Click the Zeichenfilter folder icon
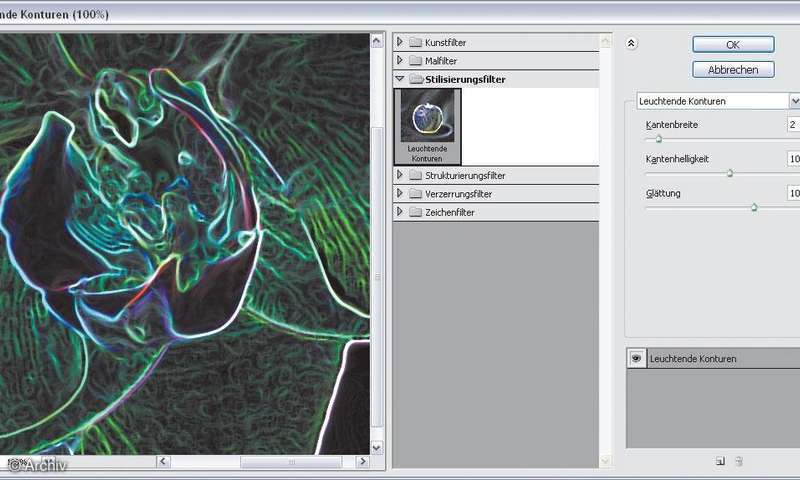 point(415,212)
